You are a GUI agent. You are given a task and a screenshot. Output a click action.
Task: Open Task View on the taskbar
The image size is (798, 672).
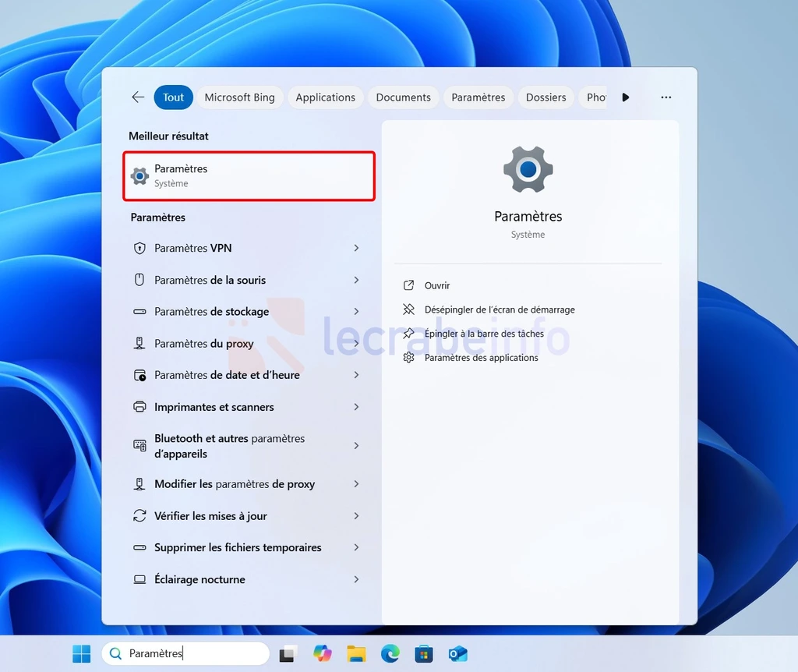[288, 653]
